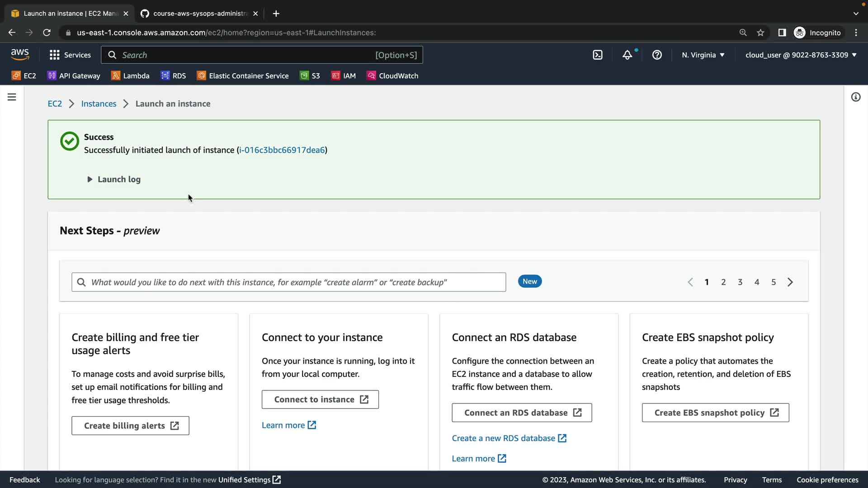This screenshot has height=488, width=868.
Task: Click the next steps search field
Action: [288, 282]
